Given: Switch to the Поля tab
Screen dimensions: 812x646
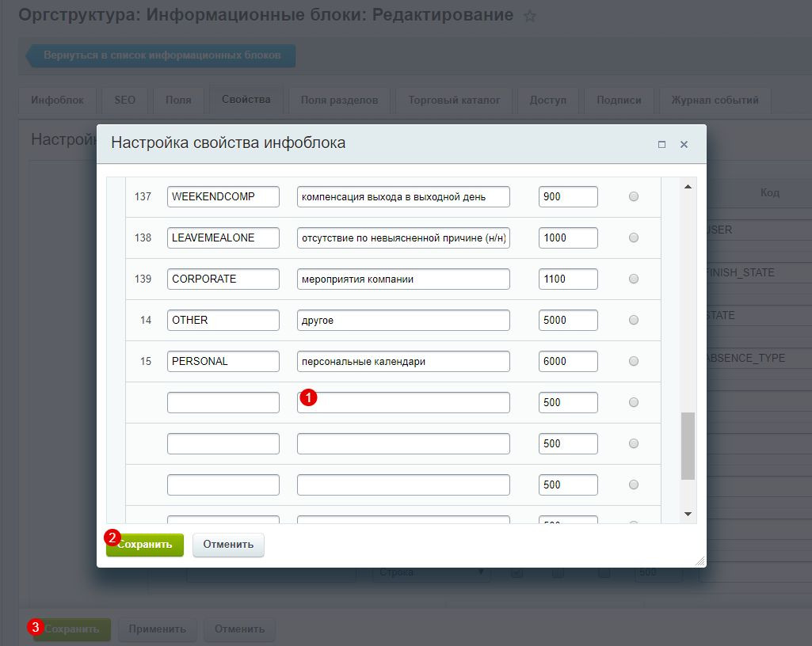Looking at the screenshot, I should click(x=178, y=100).
